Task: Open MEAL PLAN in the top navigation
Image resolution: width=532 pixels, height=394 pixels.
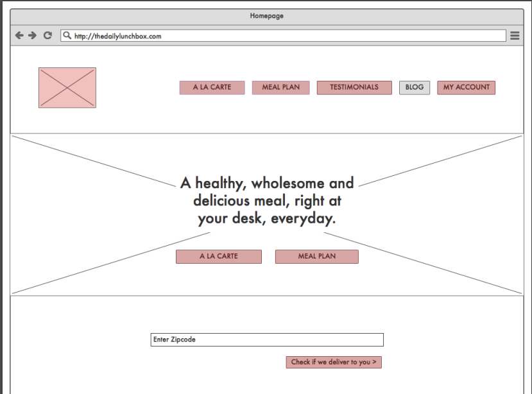Action: point(281,87)
